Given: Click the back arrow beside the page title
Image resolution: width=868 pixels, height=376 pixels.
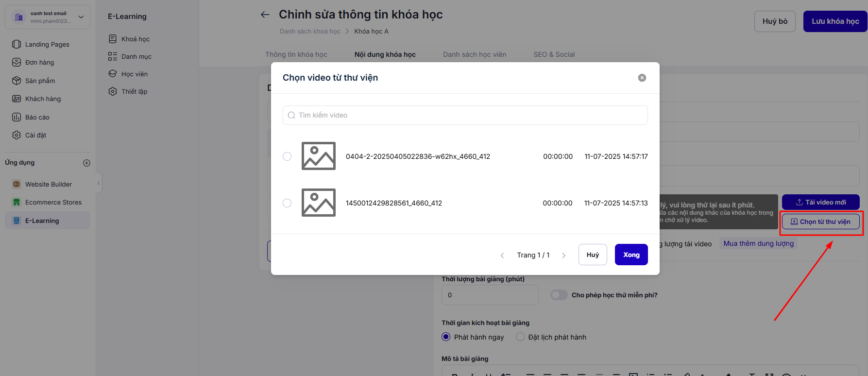Looking at the screenshot, I should pos(265,15).
